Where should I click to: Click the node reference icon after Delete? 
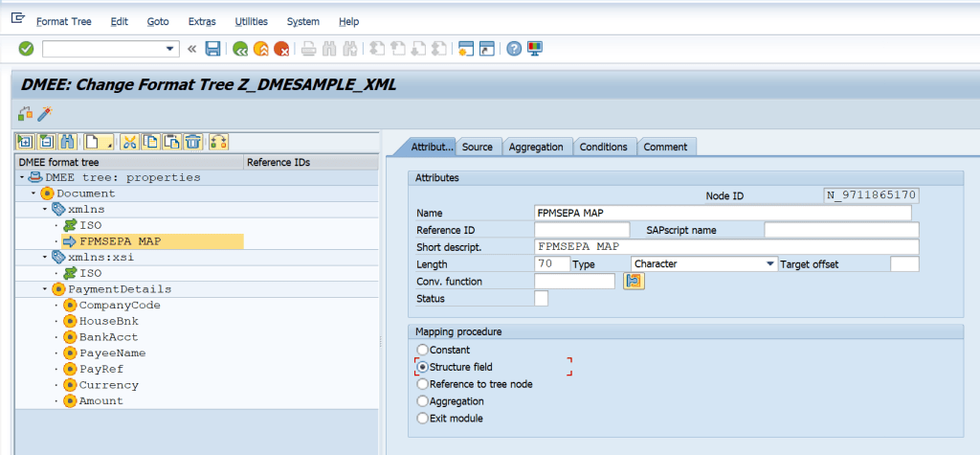click(x=219, y=142)
